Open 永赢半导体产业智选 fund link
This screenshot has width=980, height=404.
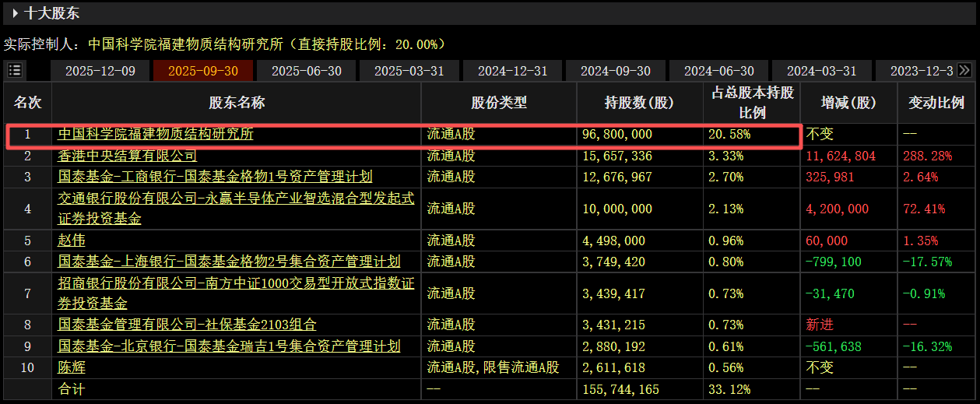(236, 209)
